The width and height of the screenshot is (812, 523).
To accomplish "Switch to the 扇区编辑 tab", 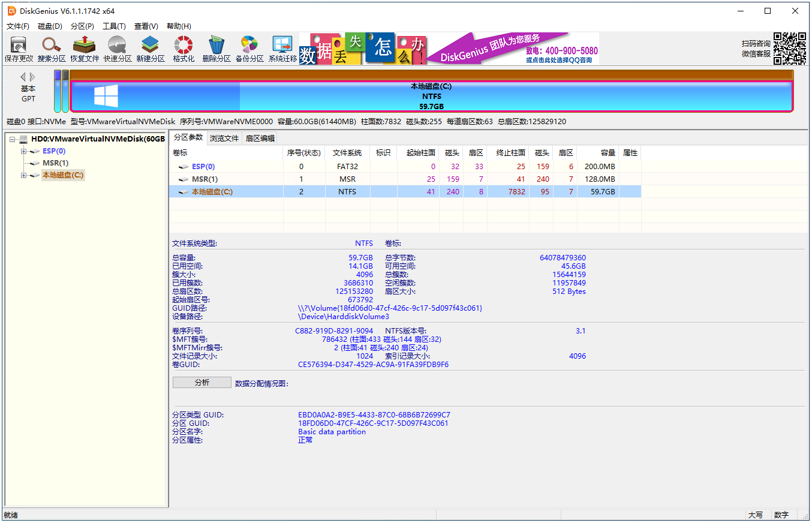I will 260,137.
